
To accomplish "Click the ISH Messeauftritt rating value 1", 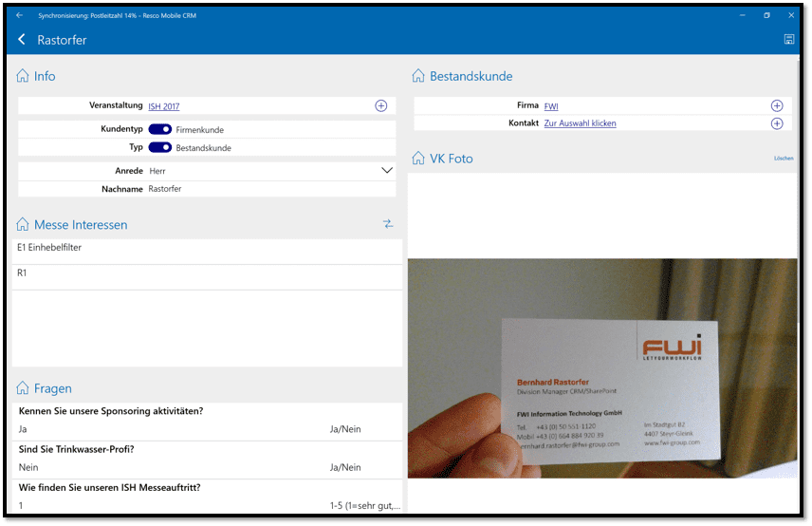I will tap(21, 505).
